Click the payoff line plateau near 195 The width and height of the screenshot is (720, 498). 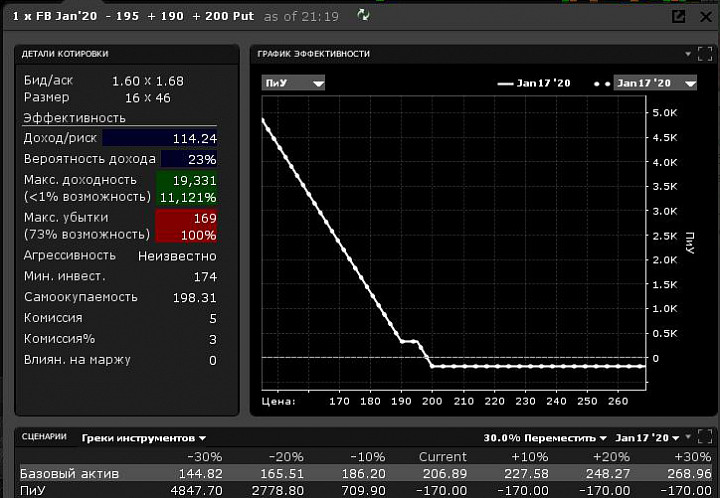click(x=409, y=341)
